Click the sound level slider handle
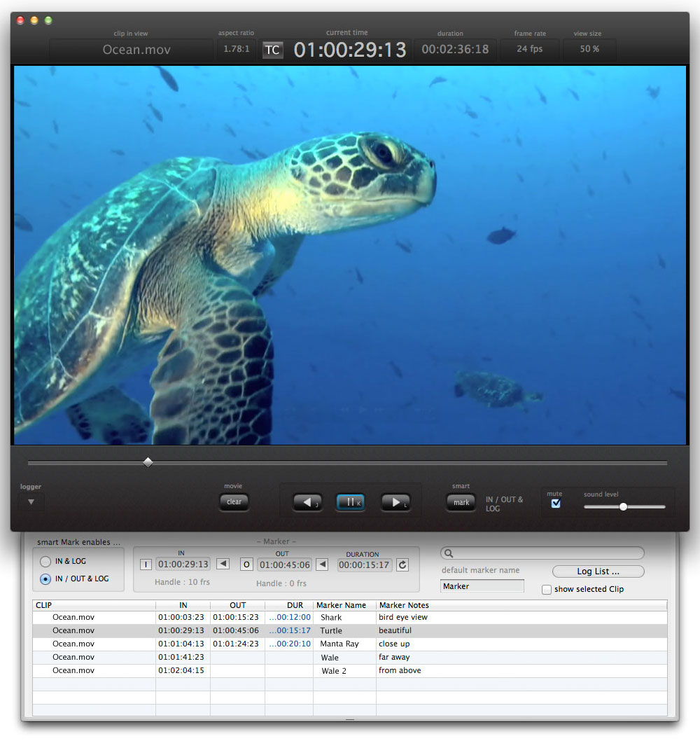 pos(623,506)
